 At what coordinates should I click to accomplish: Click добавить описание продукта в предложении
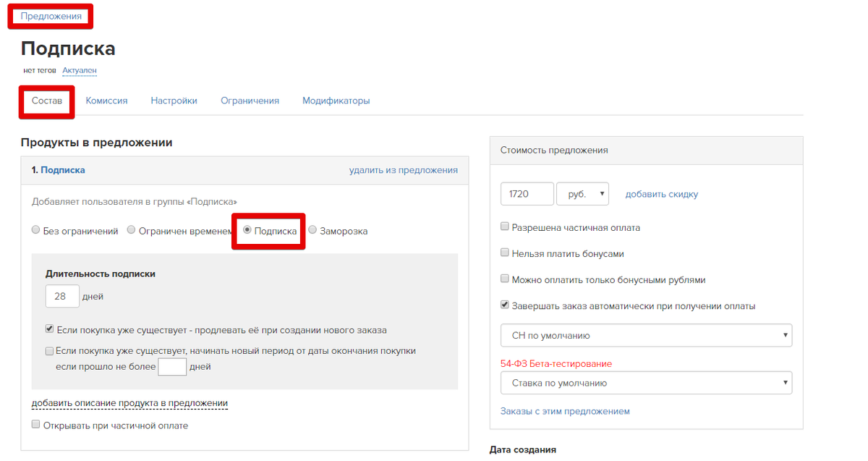click(129, 403)
